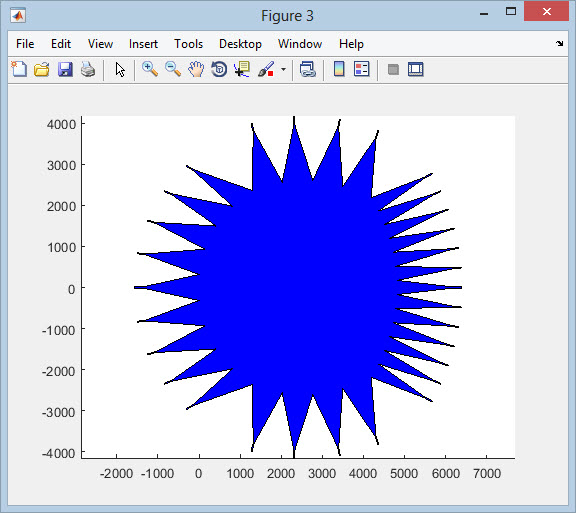Click the dock figure arrow at menu bar right
The height and width of the screenshot is (513, 576).
(559, 44)
